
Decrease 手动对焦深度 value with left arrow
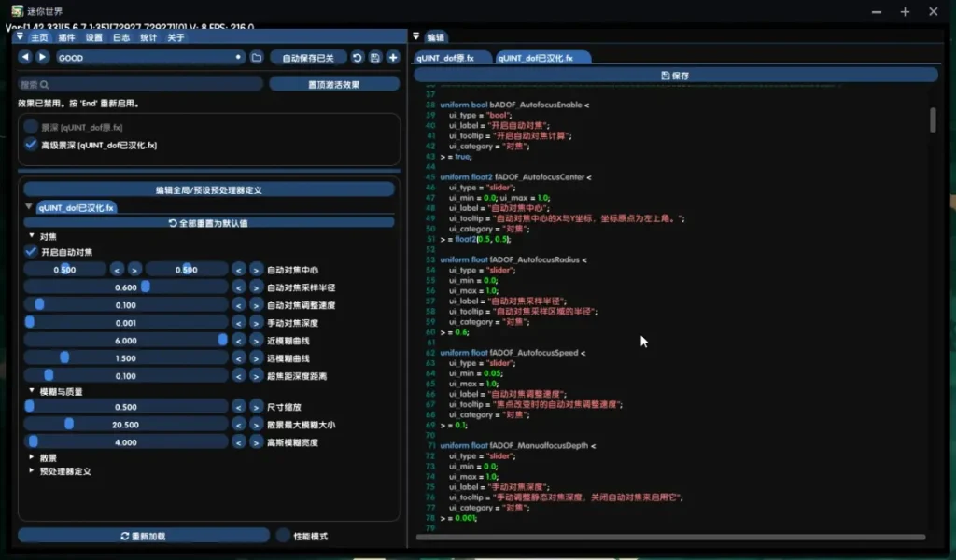point(239,323)
